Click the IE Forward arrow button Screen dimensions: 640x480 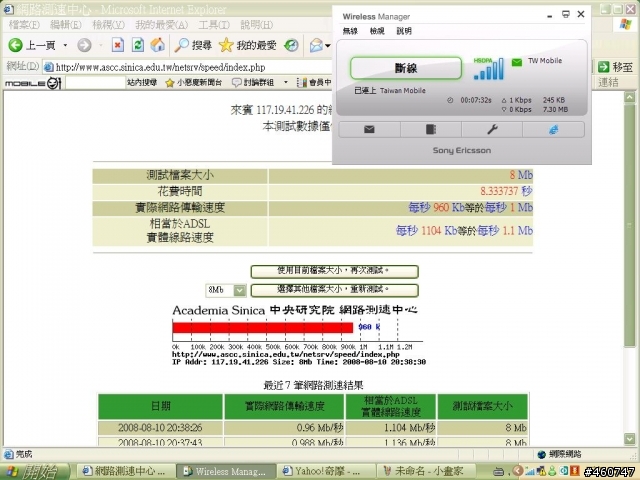pos(84,45)
